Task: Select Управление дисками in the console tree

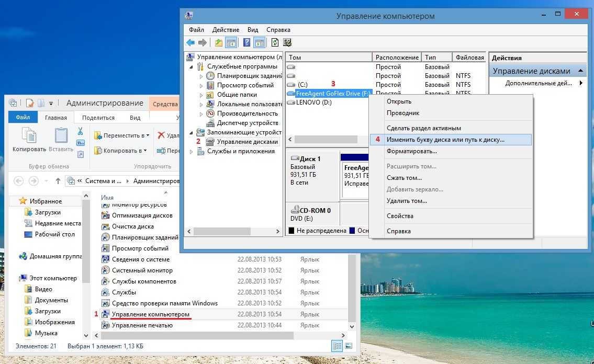Action: coord(247,141)
